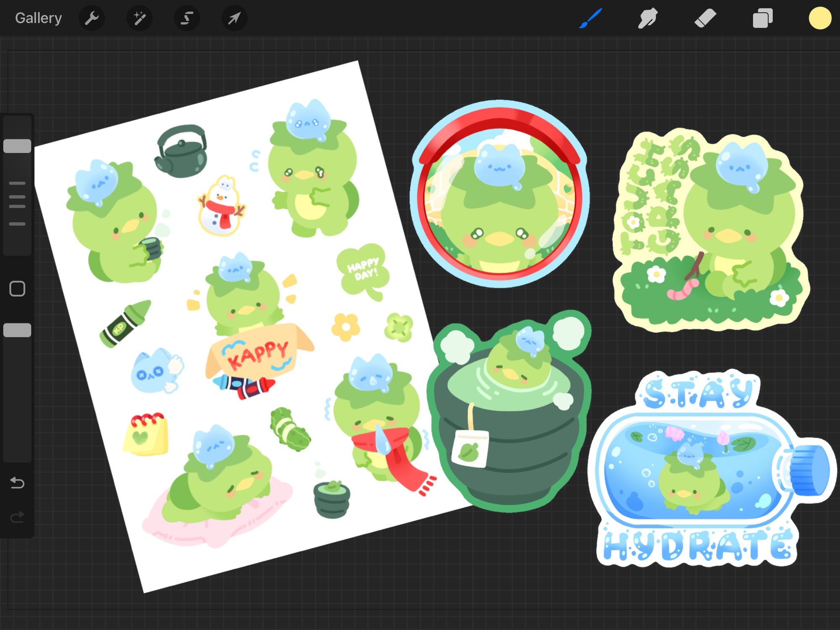This screenshot has height=630, width=840.
Task: Open the Layers panel
Action: [762, 18]
